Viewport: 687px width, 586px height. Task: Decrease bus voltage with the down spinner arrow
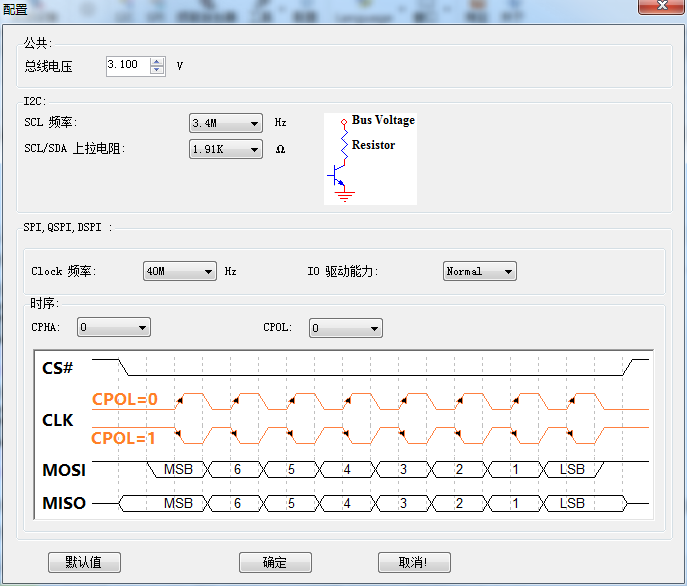pos(157,70)
